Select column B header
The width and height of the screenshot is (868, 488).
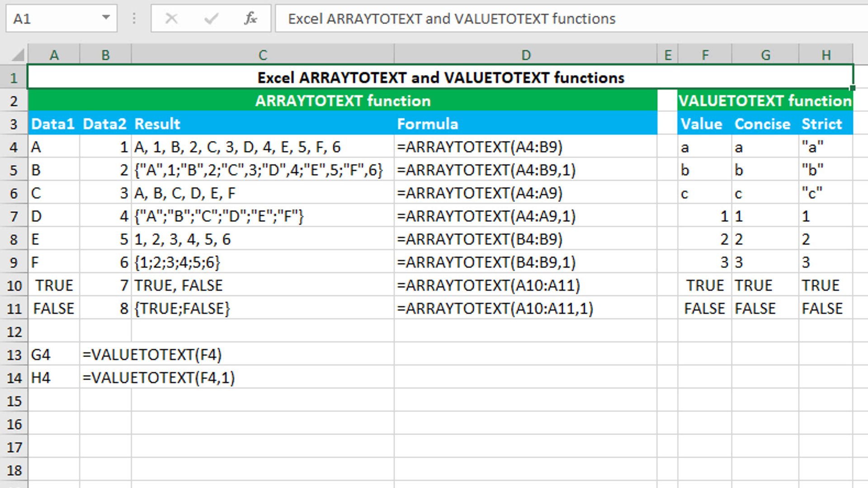pos(105,55)
